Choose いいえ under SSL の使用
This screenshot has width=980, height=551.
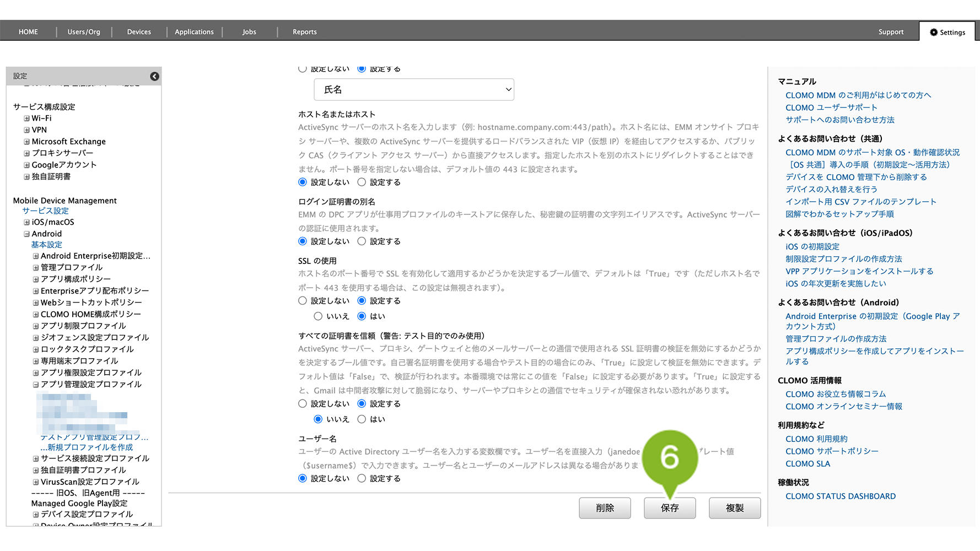coord(318,316)
